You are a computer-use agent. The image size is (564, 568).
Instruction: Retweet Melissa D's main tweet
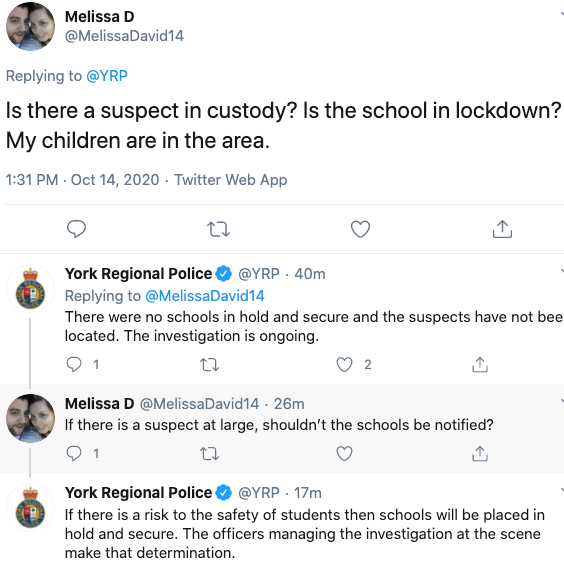(x=218, y=229)
